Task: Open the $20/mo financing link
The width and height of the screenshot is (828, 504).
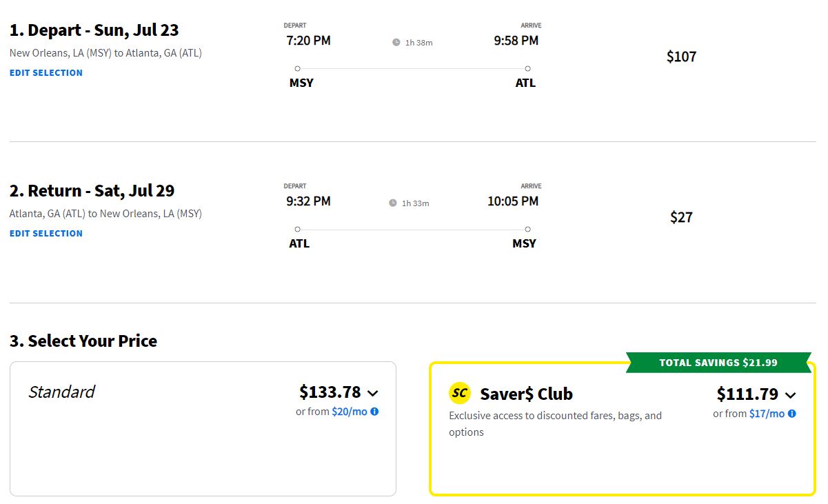Action: click(350, 412)
